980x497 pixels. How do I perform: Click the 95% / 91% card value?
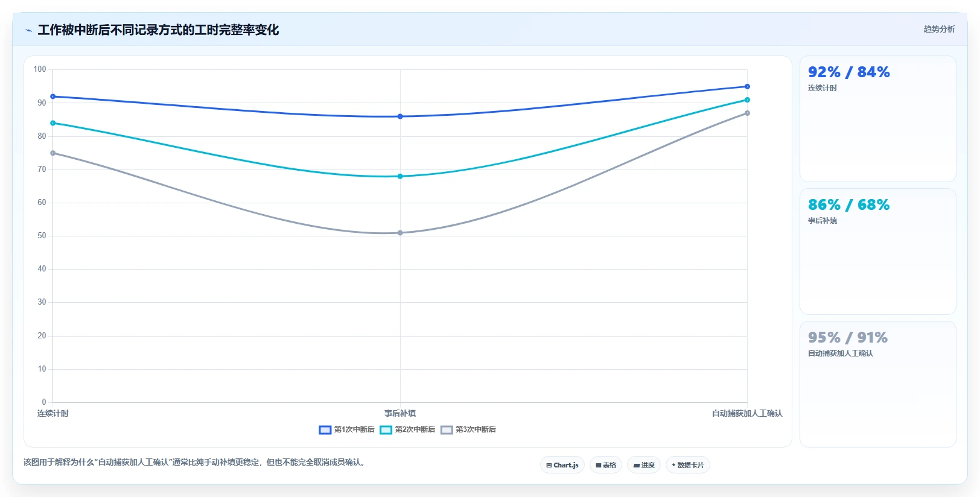click(848, 338)
